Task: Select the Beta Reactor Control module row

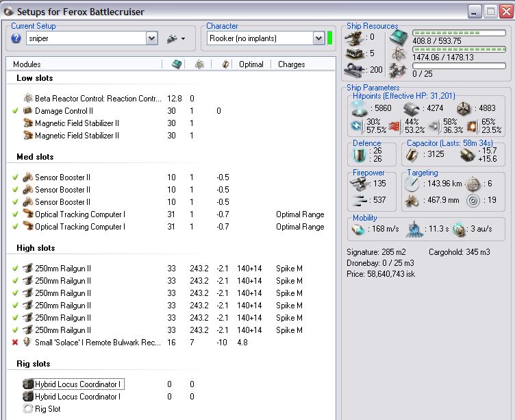Action: pos(96,99)
